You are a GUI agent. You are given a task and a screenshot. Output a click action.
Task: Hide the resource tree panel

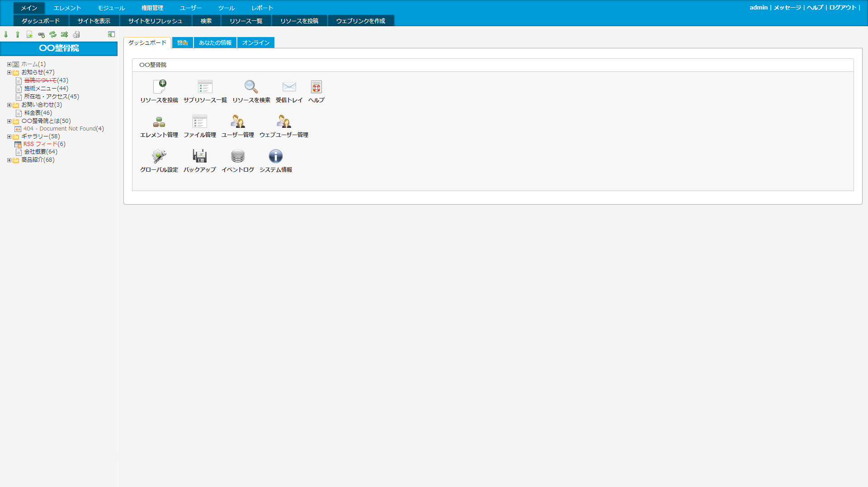click(x=111, y=34)
